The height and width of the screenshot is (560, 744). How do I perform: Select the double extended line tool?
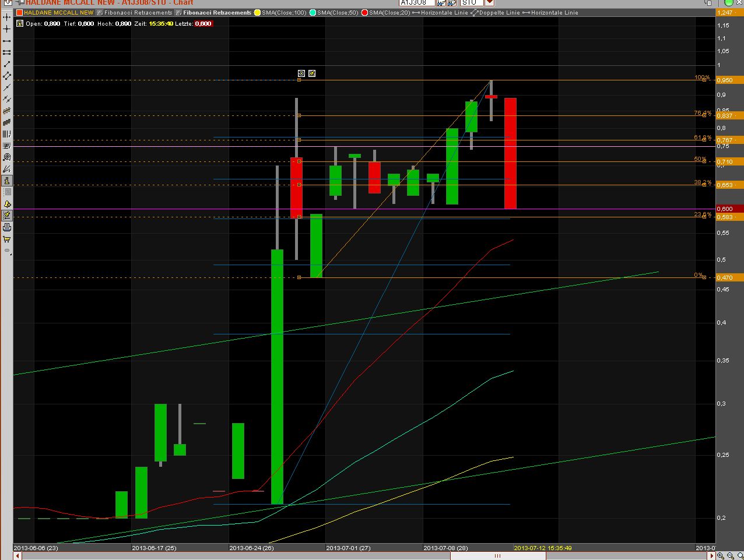click(7, 99)
